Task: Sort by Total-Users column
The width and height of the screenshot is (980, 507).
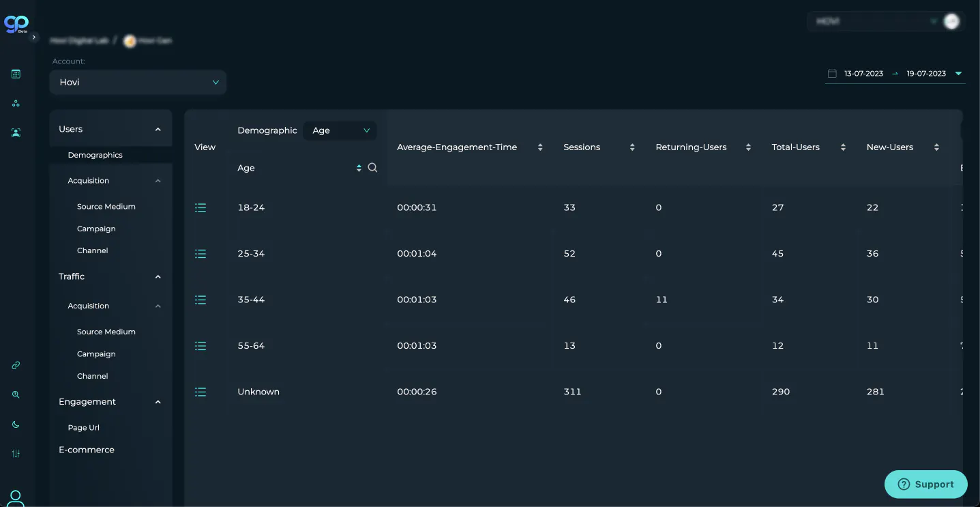Action: tap(843, 147)
